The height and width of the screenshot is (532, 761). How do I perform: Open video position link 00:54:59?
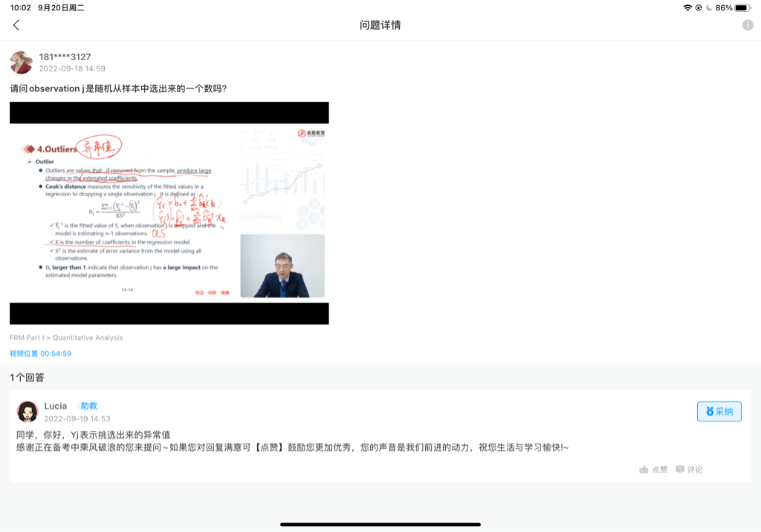point(40,354)
